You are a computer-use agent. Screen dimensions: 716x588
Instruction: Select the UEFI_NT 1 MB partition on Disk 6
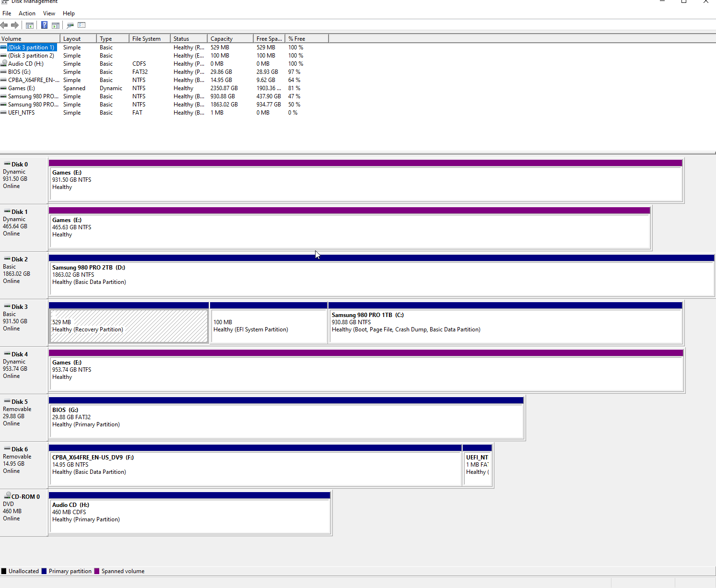[x=477, y=465]
